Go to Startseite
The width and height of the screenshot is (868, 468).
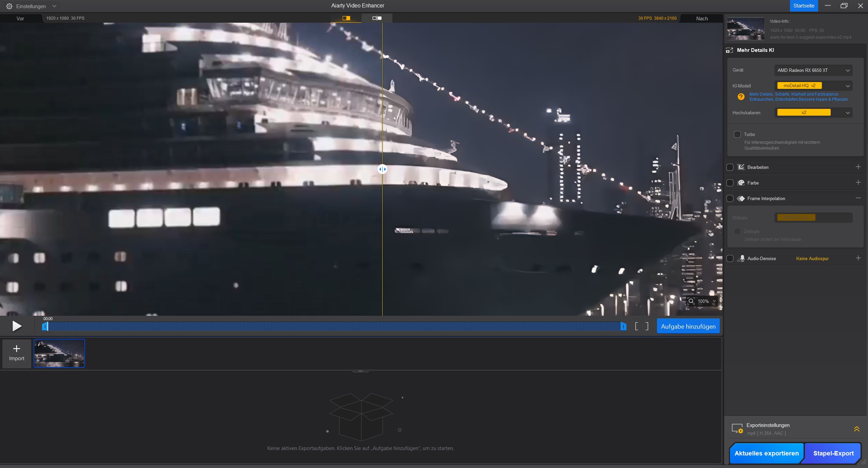[x=804, y=6]
